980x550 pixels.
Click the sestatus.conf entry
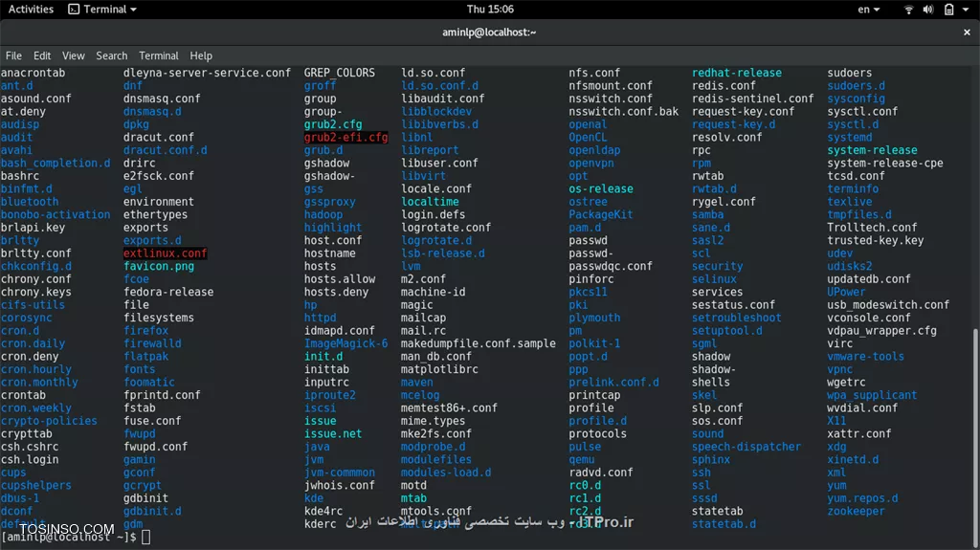click(x=733, y=304)
